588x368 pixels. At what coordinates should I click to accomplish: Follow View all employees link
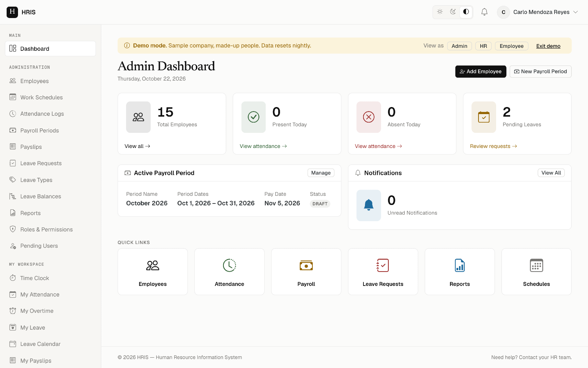click(137, 146)
